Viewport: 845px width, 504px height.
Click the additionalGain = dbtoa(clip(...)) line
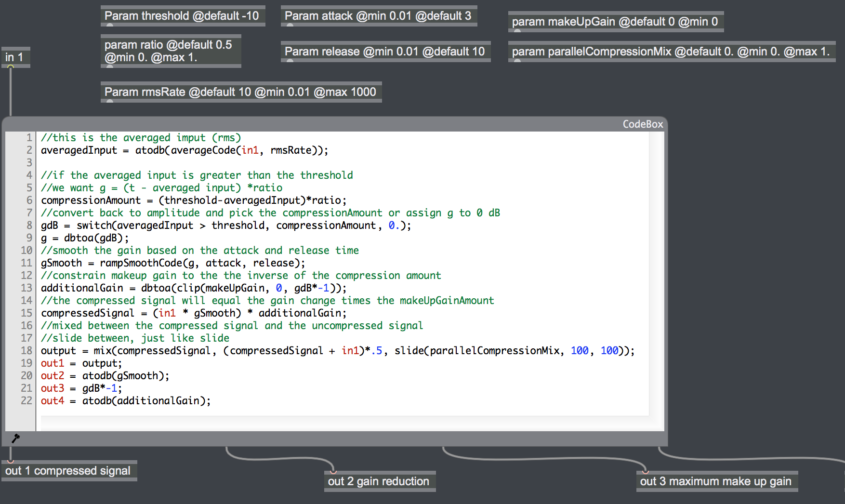click(x=194, y=288)
